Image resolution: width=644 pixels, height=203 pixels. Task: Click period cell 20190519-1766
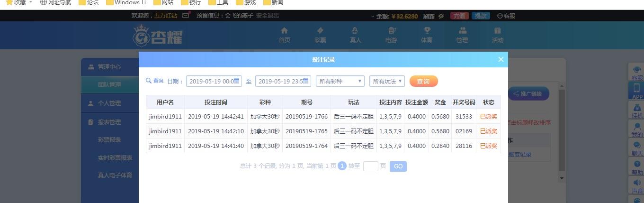pyautogui.click(x=306, y=117)
